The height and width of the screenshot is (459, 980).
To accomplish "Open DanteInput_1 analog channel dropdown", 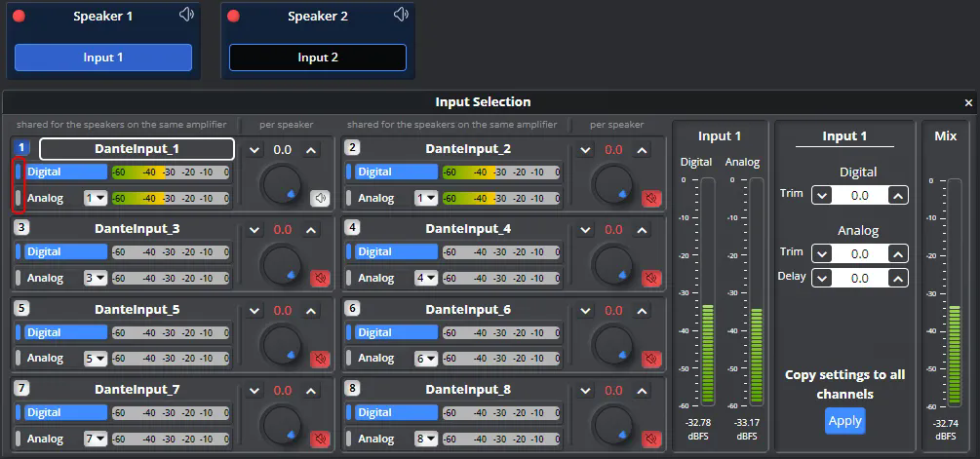I will [x=96, y=199].
